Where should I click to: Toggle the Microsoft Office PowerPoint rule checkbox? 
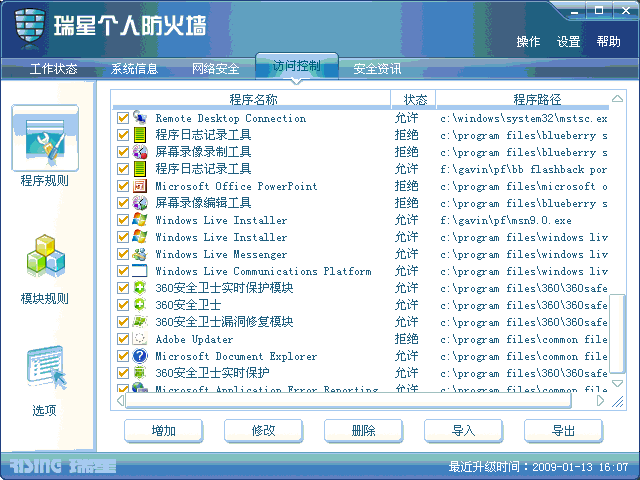[123, 186]
